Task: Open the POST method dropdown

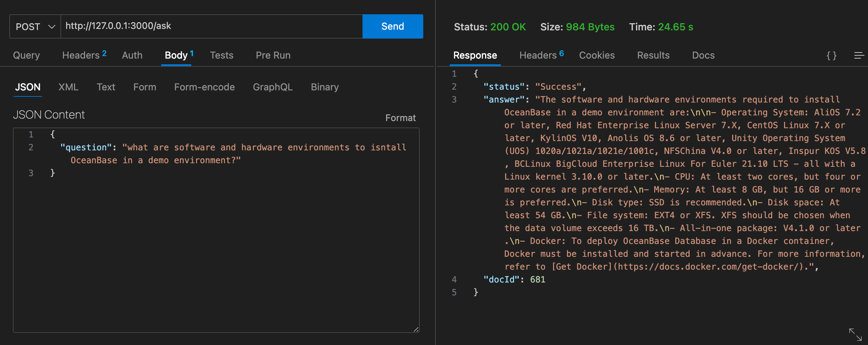Action: coord(35,27)
